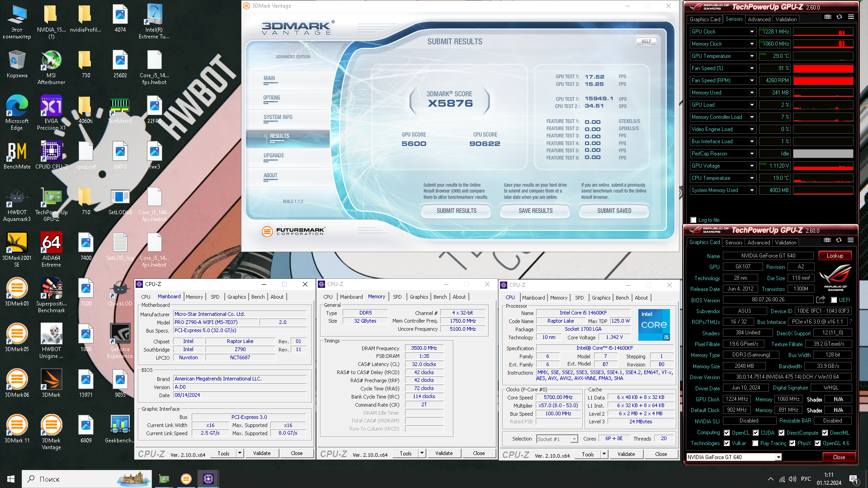Select Memory tab in leftmost CPU-Z window
This screenshot has width=868, height=488.
point(194,297)
